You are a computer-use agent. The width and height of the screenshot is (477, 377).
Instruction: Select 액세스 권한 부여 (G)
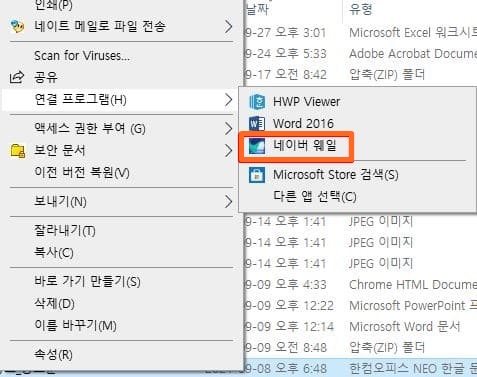pyautogui.click(x=90, y=128)
